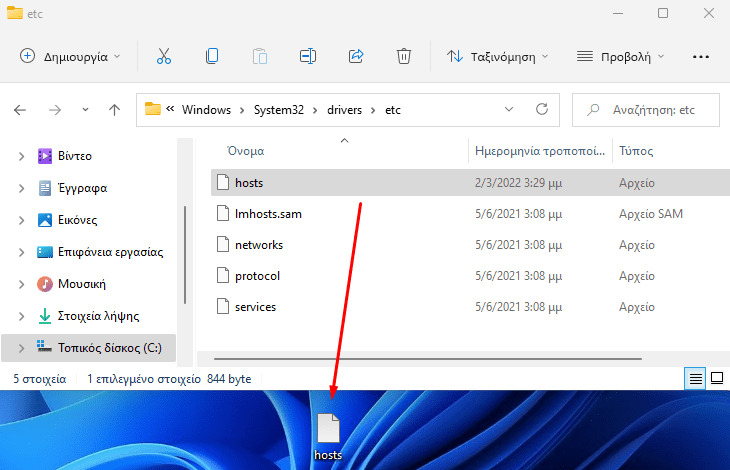
Task: Click the Rename icon in toolbar
Action: (x=308, y=56)
